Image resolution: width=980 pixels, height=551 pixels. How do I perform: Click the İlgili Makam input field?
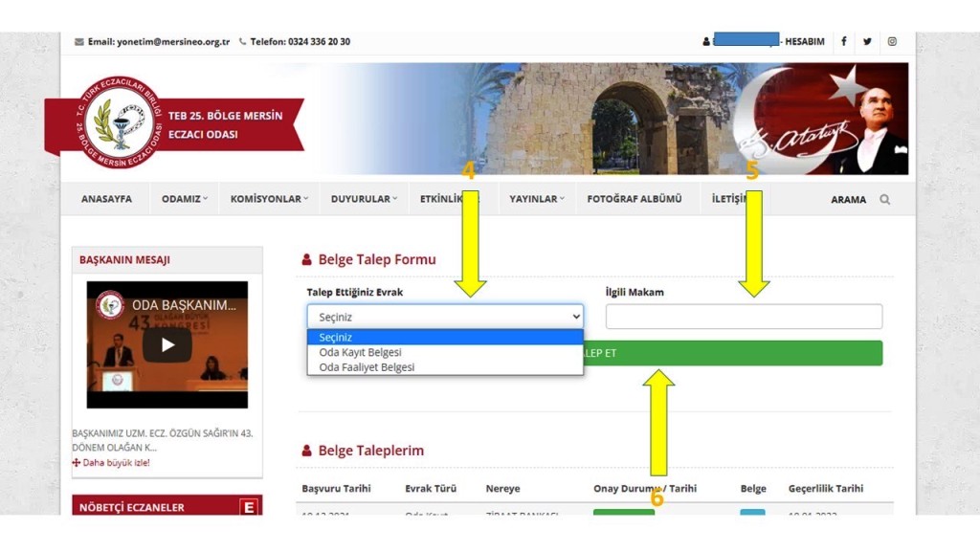[744, 317]
